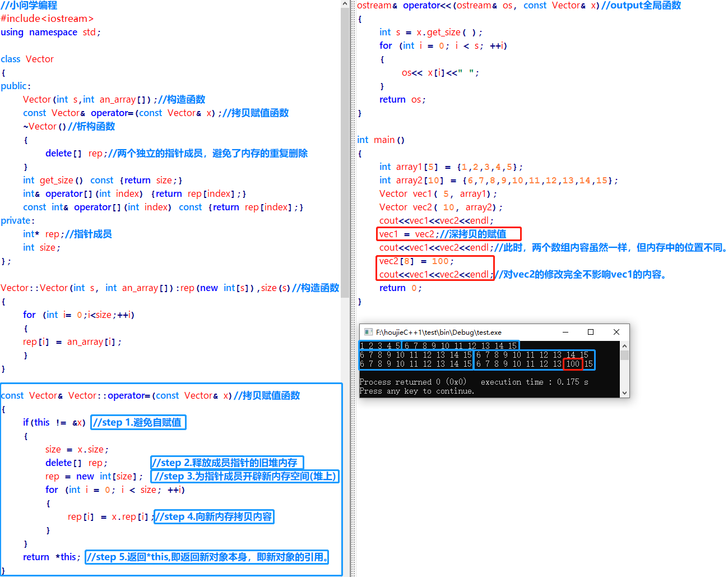Minimize the test.exe console window
The image size is (728, 577).
[x=565, y=332]
